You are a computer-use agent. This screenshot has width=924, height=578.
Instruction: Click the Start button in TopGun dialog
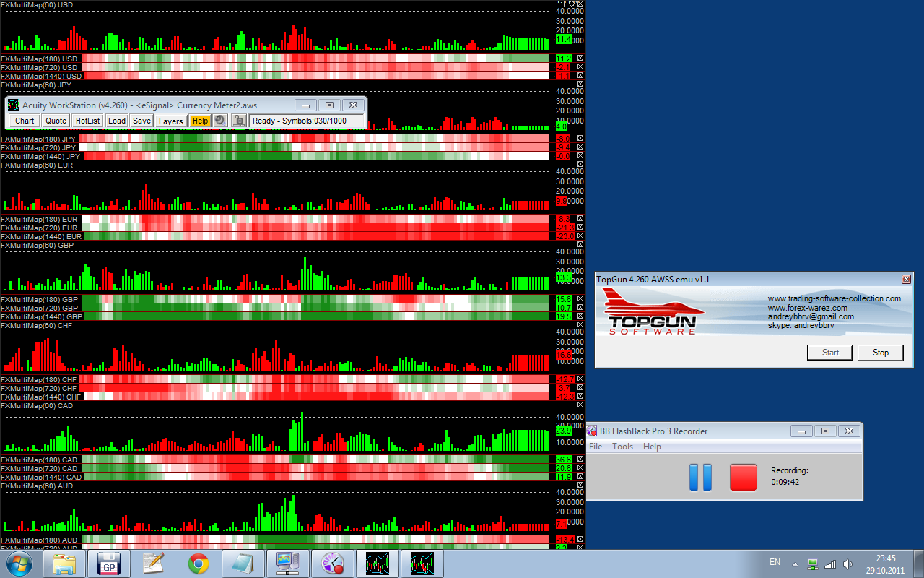tap(830, 353)
